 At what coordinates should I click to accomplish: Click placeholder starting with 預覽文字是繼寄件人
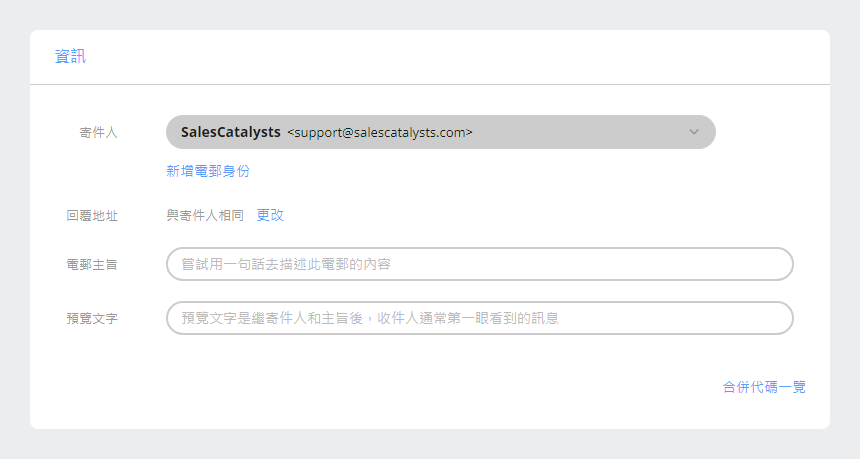point(370,318)
